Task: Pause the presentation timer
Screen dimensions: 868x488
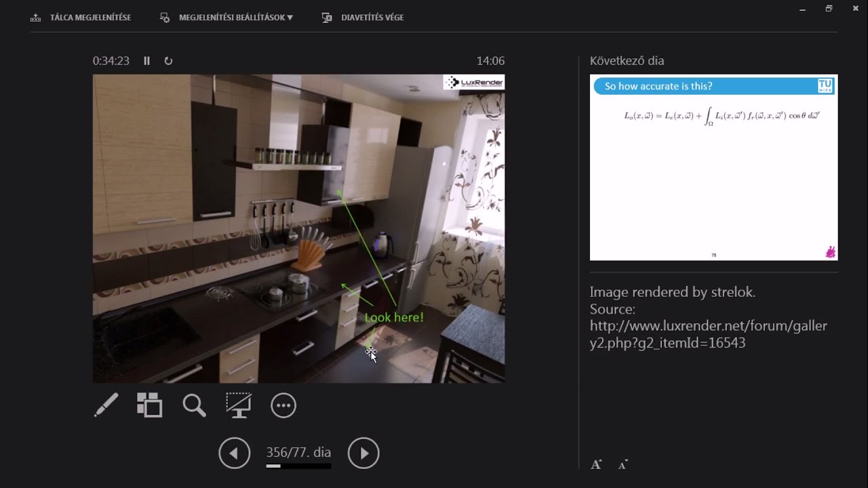Action: [x=146, y=61]
